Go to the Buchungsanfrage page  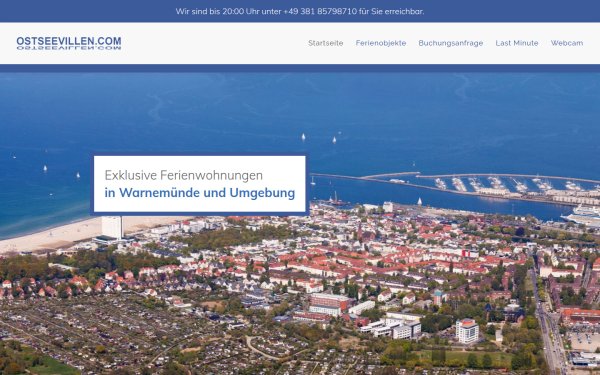[x=451, y=43]
